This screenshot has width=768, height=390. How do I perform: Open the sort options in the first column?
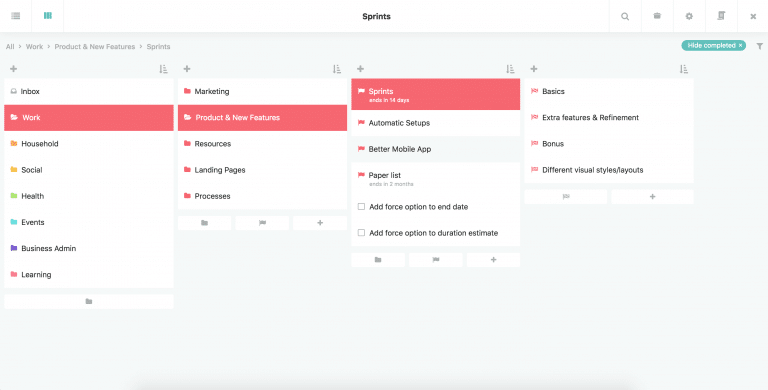tap(164, 69)
